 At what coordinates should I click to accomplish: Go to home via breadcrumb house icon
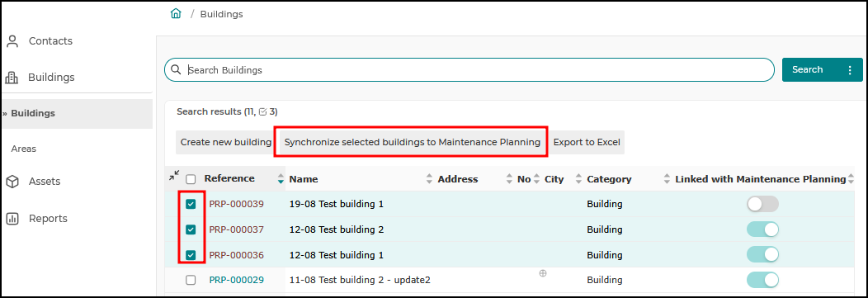click(x=176, y=14)
